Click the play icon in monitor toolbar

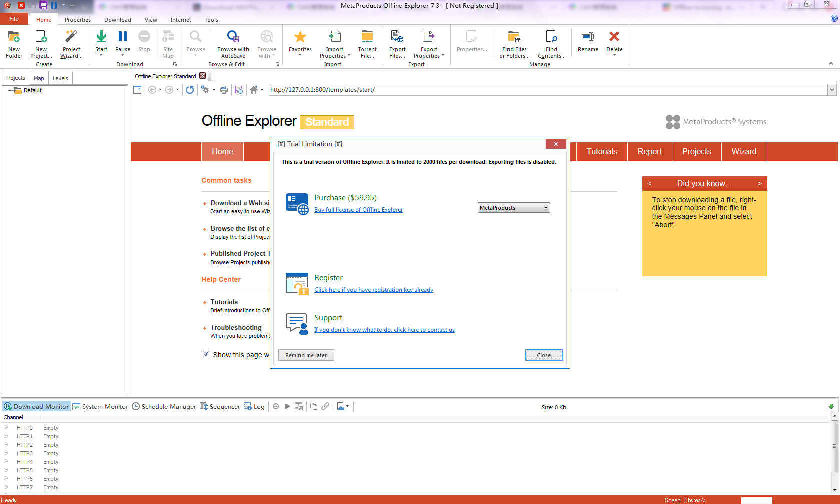pos(287,406)
